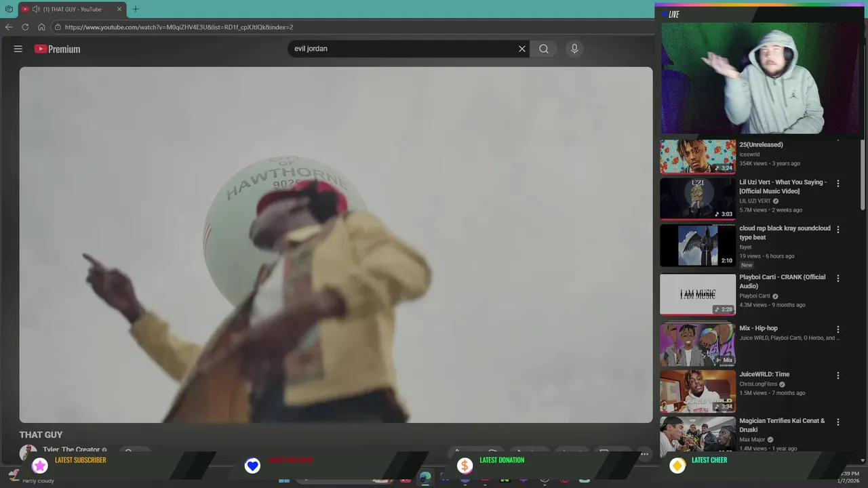This screenshot has width=868, height=488.
Task: Open cloud rap black kray thumbnail
Action: [x=698, y=245]
